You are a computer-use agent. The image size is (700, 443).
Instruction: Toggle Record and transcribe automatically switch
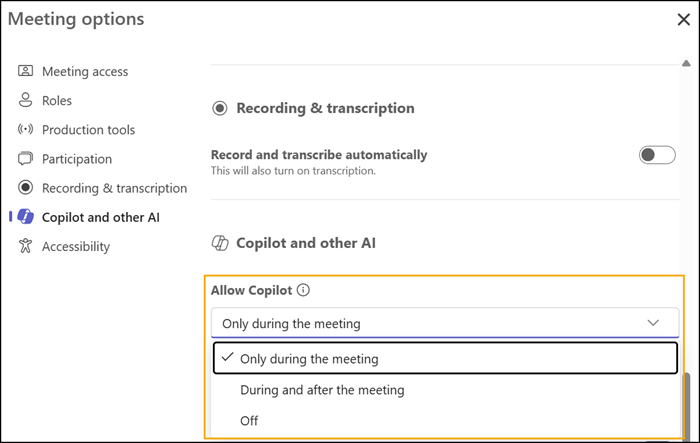click(657, 155)
